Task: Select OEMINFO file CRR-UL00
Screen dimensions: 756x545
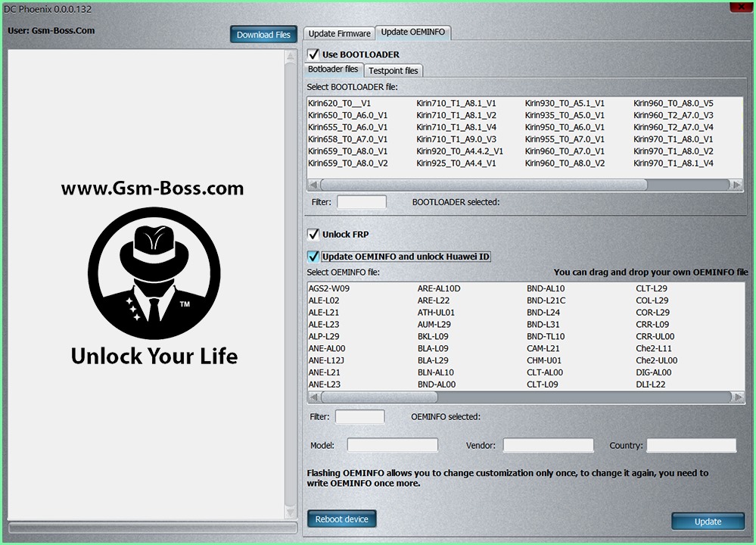Action: pos(655,337)
